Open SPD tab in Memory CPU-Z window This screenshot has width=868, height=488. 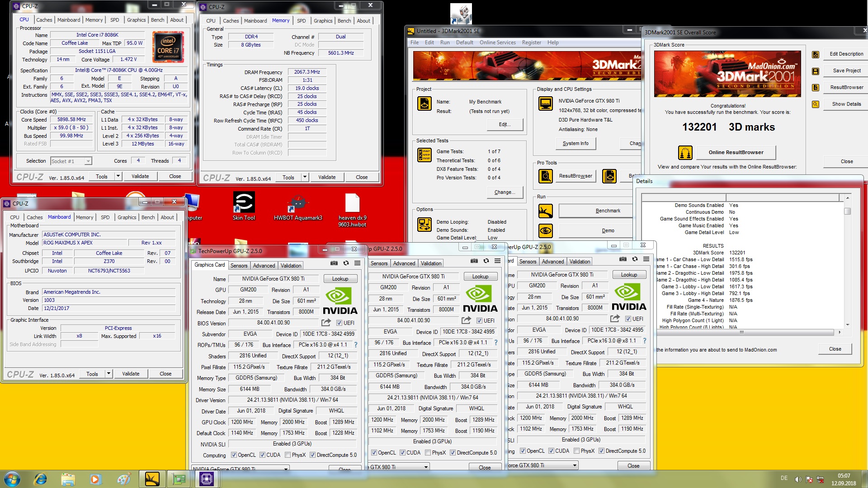point(301,21)
